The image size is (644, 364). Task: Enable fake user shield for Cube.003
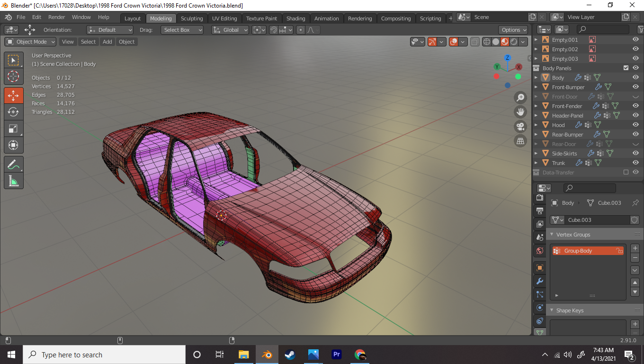[635, 220]
